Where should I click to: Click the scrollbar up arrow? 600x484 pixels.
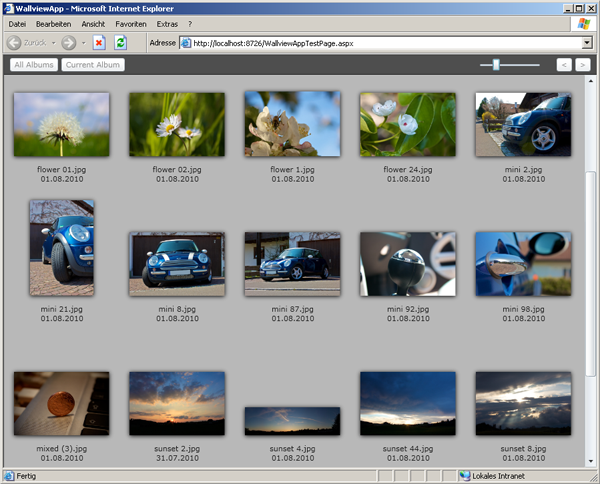(590, 81)
